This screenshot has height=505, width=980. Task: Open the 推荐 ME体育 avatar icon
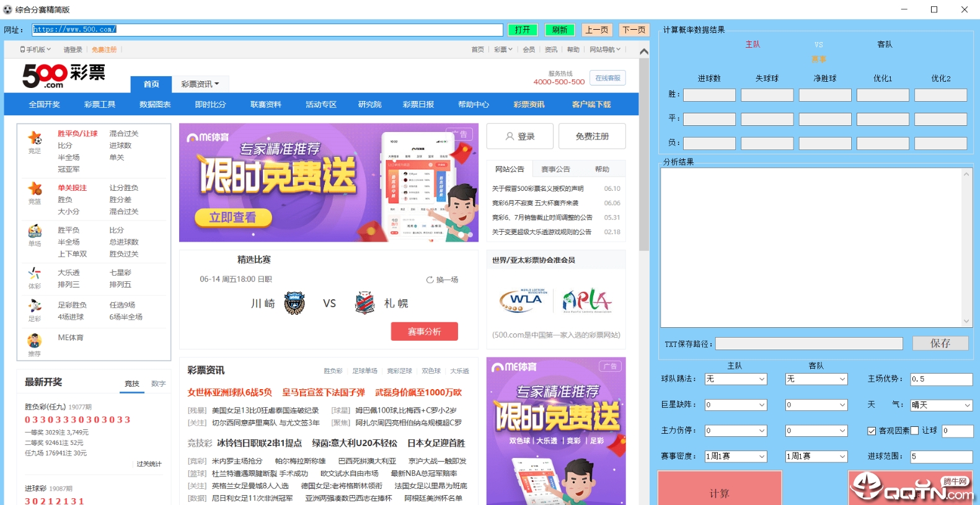[x=35, y=341]
